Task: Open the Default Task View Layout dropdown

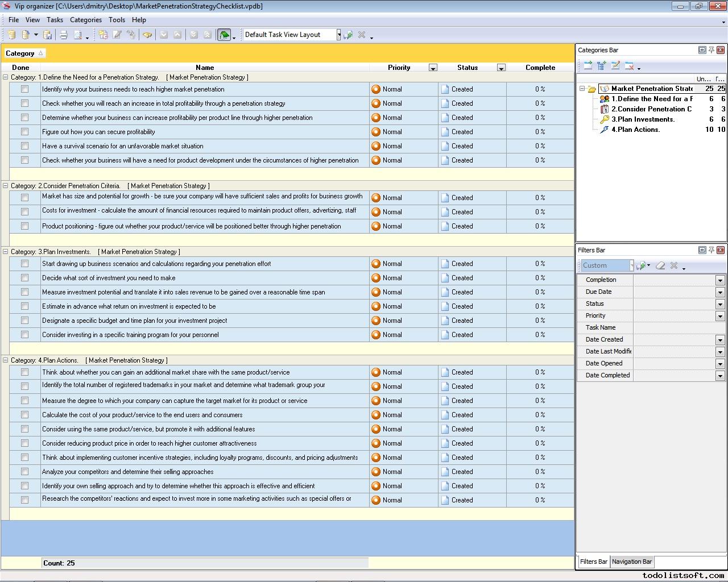Action: pyautogui.click(x=338, y=35)
